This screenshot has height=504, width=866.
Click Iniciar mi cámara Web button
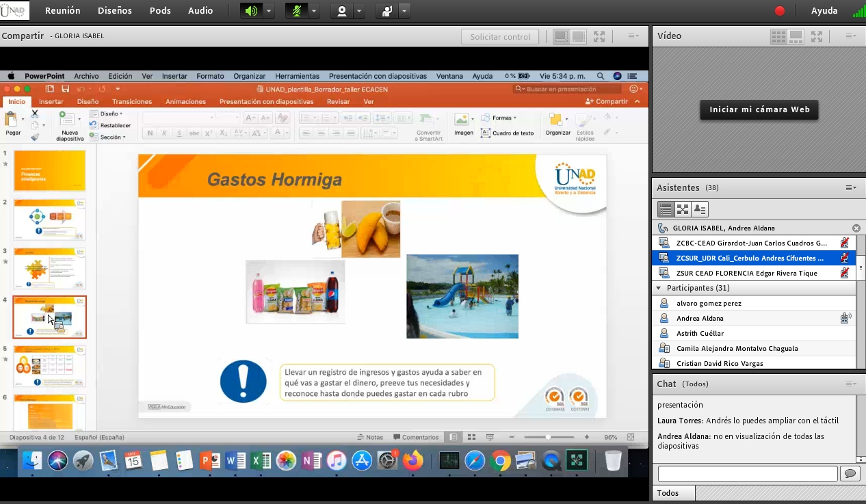coord(759,109)
